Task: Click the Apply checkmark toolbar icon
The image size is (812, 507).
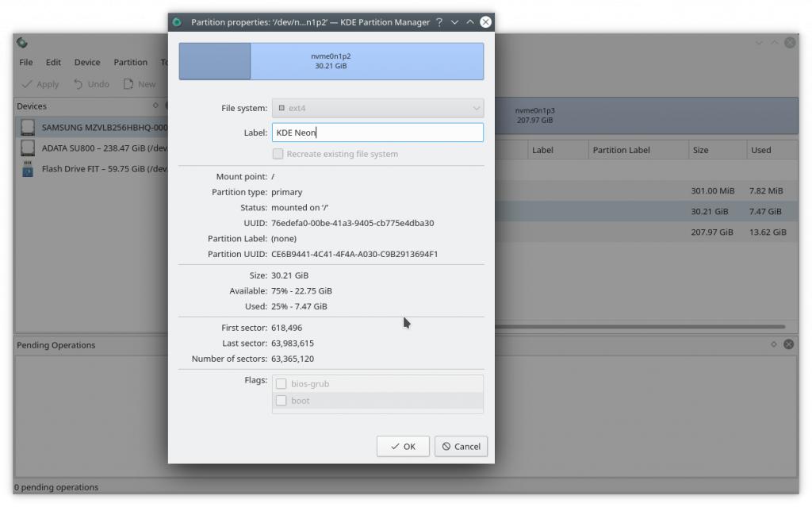Action: tap(27, 84)
